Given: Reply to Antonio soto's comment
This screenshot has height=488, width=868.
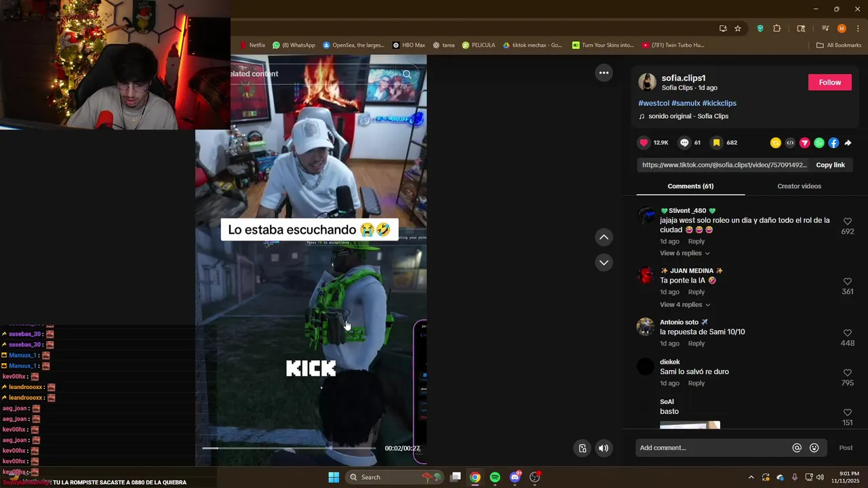Looking at the screenshot, I should (x=696, y=344).
